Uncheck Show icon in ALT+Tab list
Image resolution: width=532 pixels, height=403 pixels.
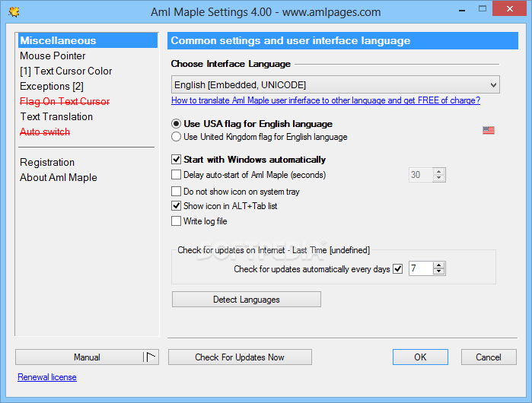coord(176,206)
